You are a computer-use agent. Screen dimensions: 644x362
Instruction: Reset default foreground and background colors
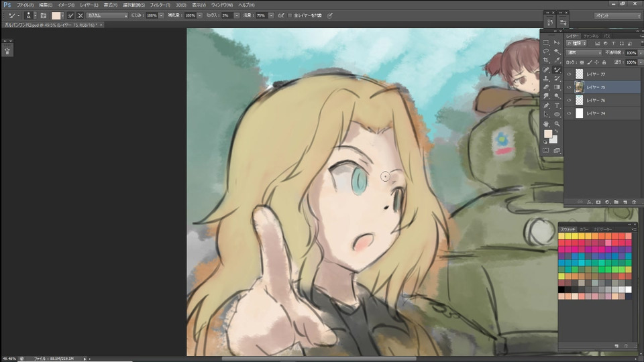(x=545, y=142)
